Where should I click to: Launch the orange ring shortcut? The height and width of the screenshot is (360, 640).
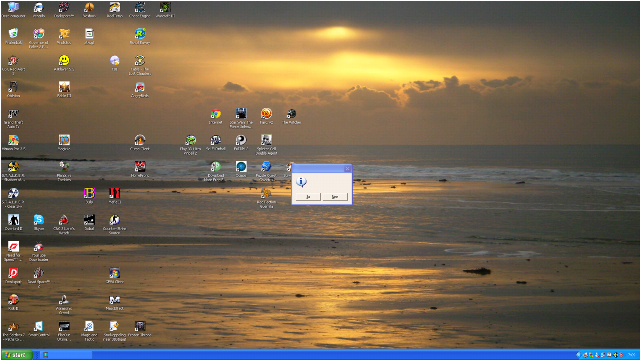(266, 114)
